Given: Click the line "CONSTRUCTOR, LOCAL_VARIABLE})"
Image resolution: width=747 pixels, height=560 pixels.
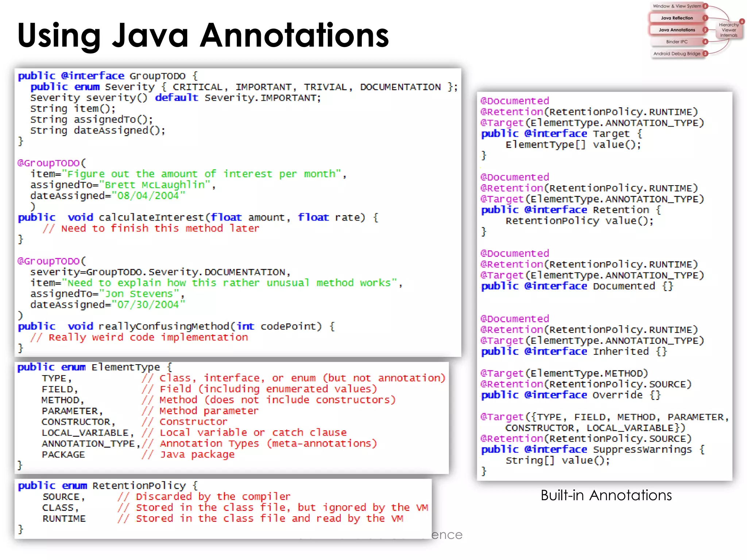Looking at the screenshot, I should 595,428.
